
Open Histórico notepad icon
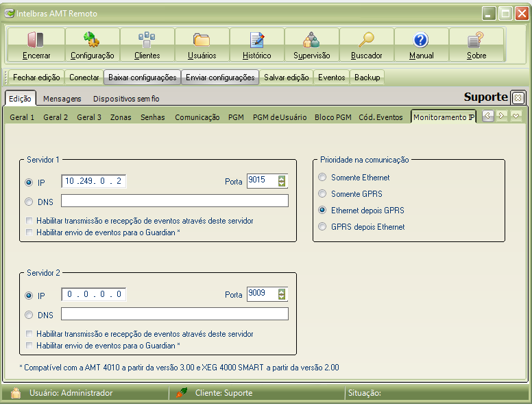[257, 40]
